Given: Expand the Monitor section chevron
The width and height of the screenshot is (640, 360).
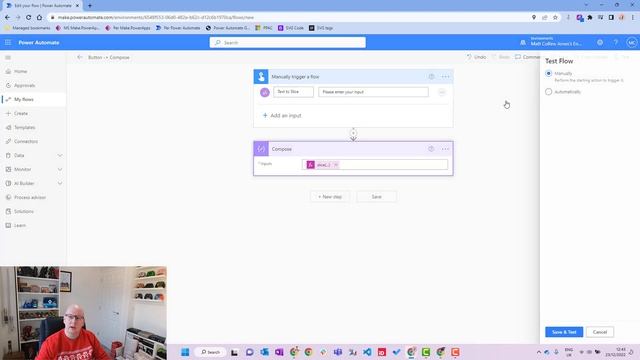Looking at the screenshot, I should point(60,169).
